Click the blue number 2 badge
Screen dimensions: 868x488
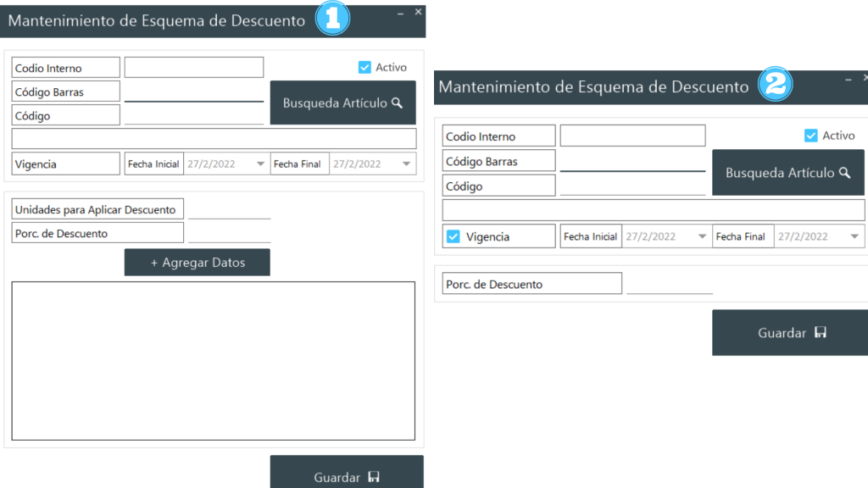(x=775, y=86)
